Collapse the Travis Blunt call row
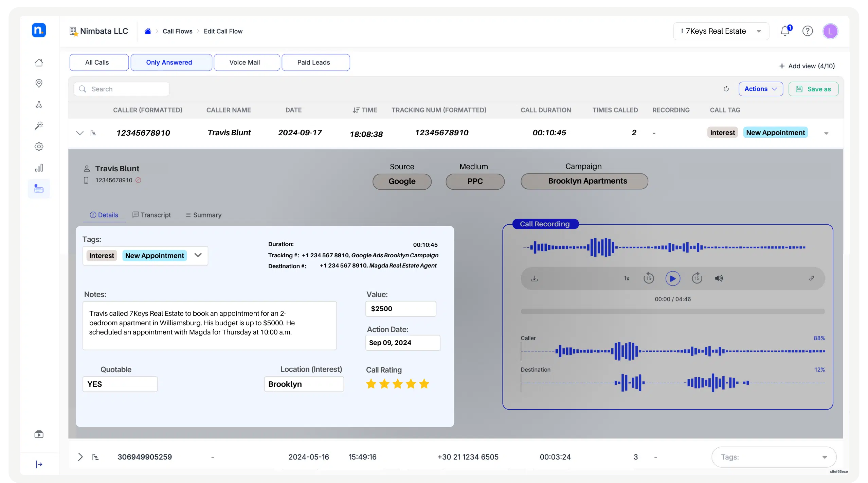The height and width of the screenshot is (483, 868). (x=80, y=133)
